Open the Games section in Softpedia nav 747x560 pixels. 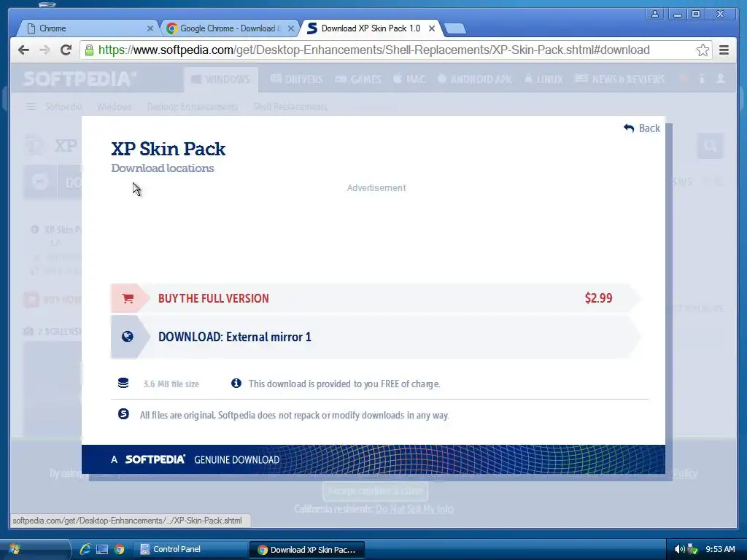pyautogui.click(x=357, y=79)
